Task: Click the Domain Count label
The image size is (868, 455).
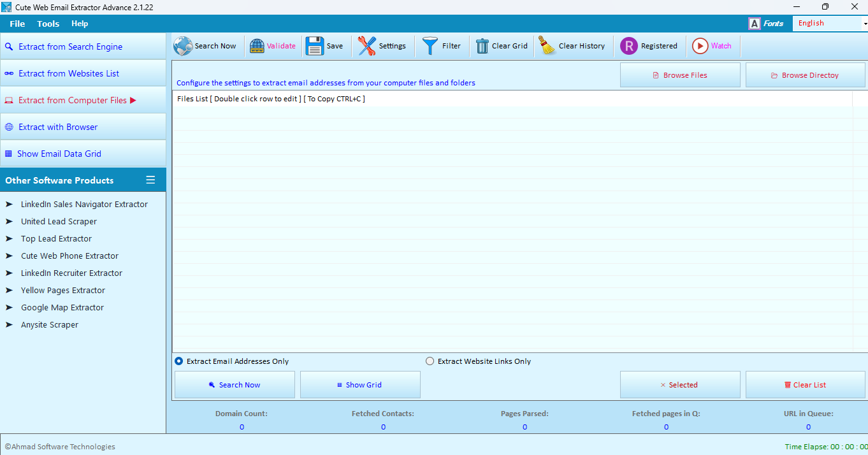Action: (x=242, y=414)
